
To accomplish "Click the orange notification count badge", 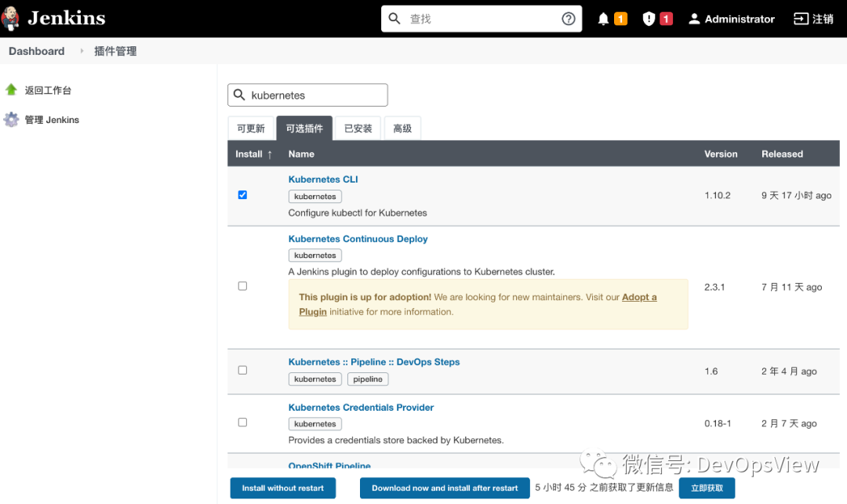I will [620, 19].
